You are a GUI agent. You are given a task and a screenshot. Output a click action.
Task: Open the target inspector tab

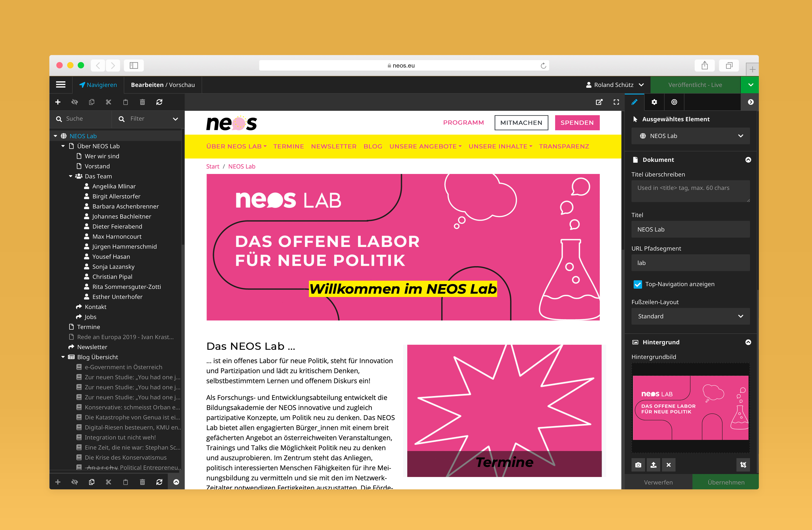pos(674,102)
